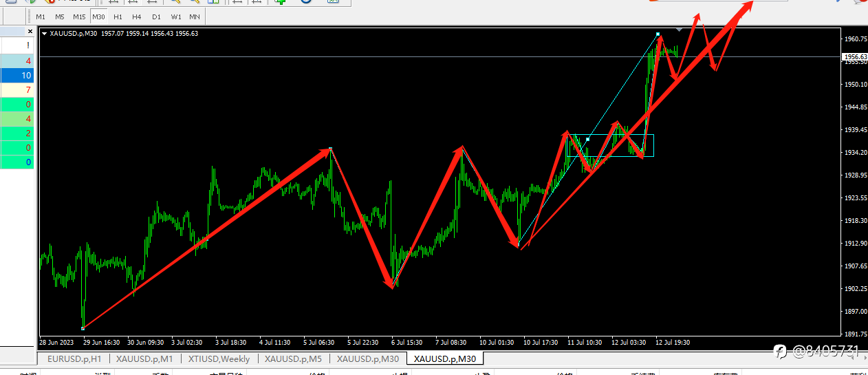Viewport: 868px width, 375px height.
Task: Switch to the XAUUSD.p,M5 chart tab
Action: point(294,358)
